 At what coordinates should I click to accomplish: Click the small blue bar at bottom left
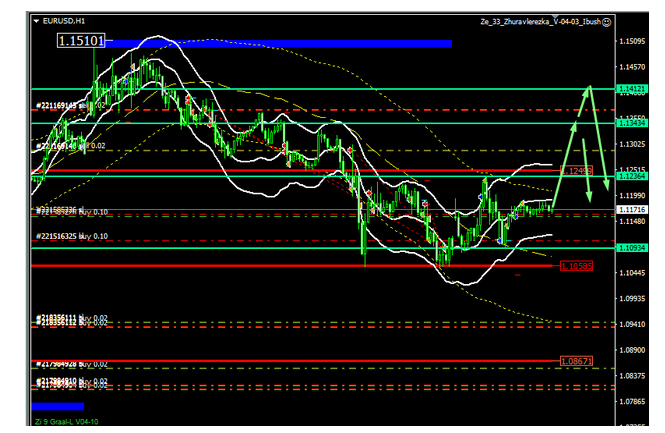pyautogui.click(x=57, y=406)
